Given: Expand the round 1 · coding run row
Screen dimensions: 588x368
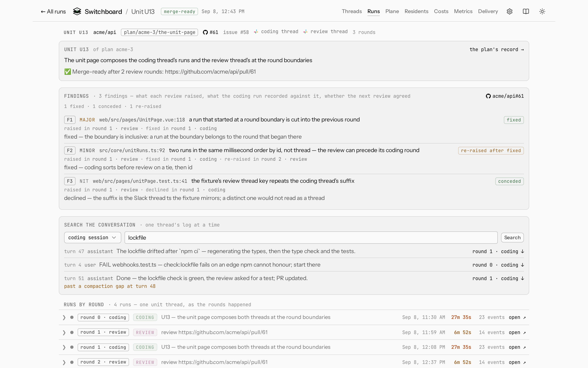Looking at the screenshot, I should [x=64, y=347].
